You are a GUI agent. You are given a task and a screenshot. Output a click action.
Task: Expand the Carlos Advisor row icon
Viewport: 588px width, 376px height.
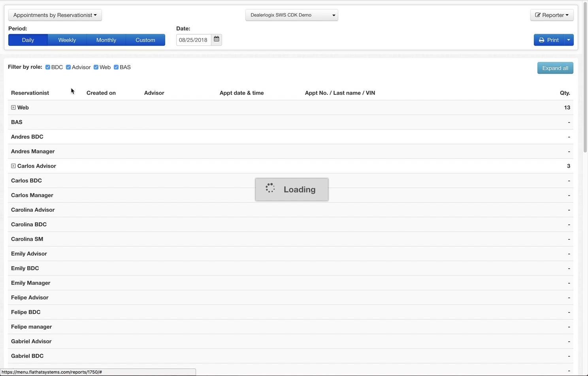click(x=13, y=166)
